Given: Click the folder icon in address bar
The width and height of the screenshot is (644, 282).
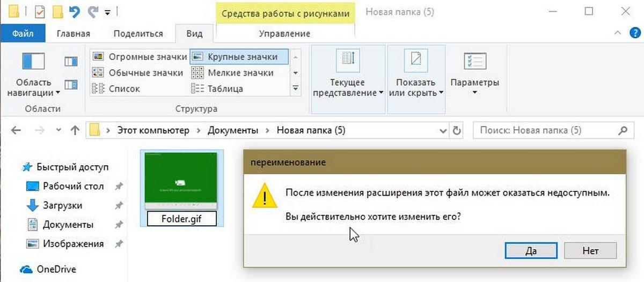Looking at the screenshot, I should point(95,130).
